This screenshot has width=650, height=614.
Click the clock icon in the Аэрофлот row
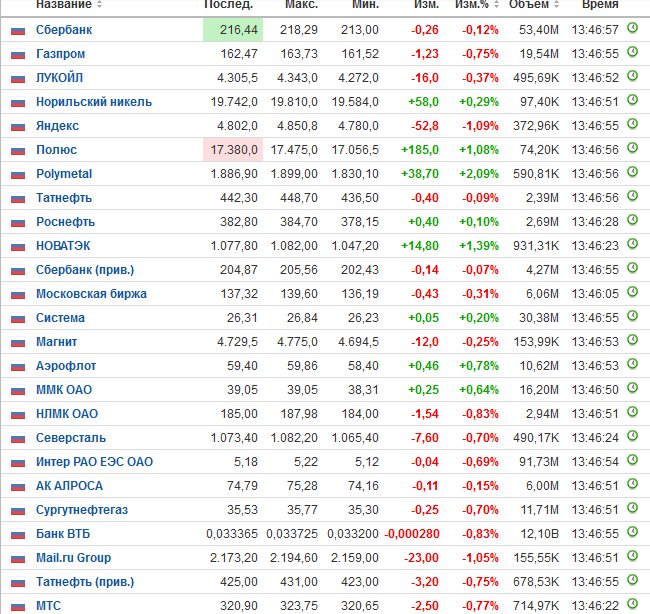coord(632,364)
